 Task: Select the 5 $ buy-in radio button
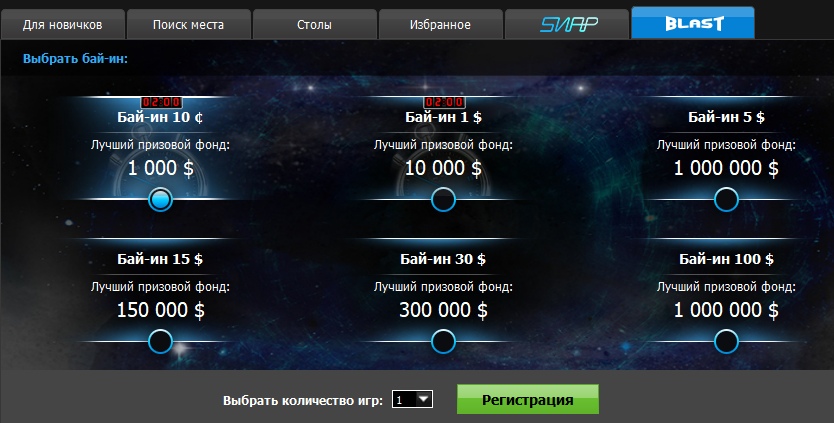[x=726, y=200]
